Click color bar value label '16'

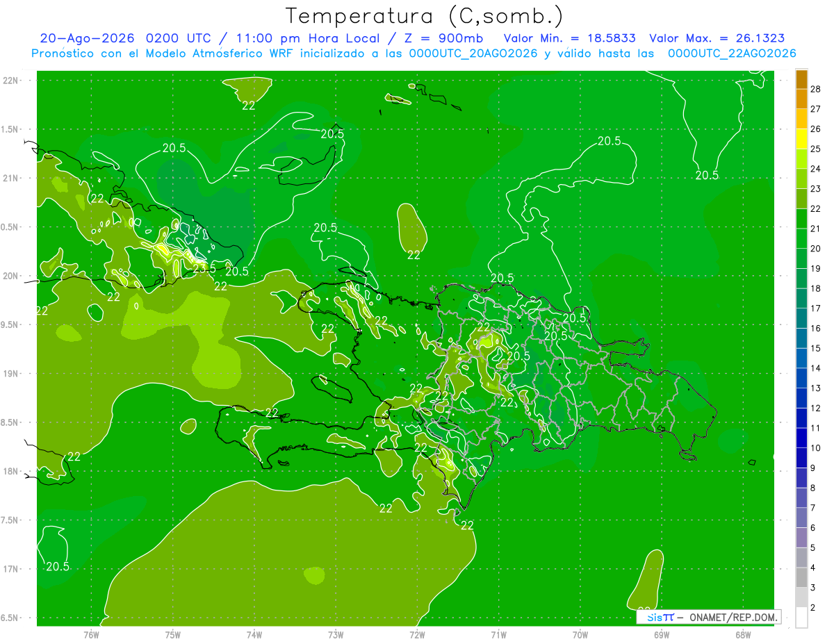click(817, 329)
